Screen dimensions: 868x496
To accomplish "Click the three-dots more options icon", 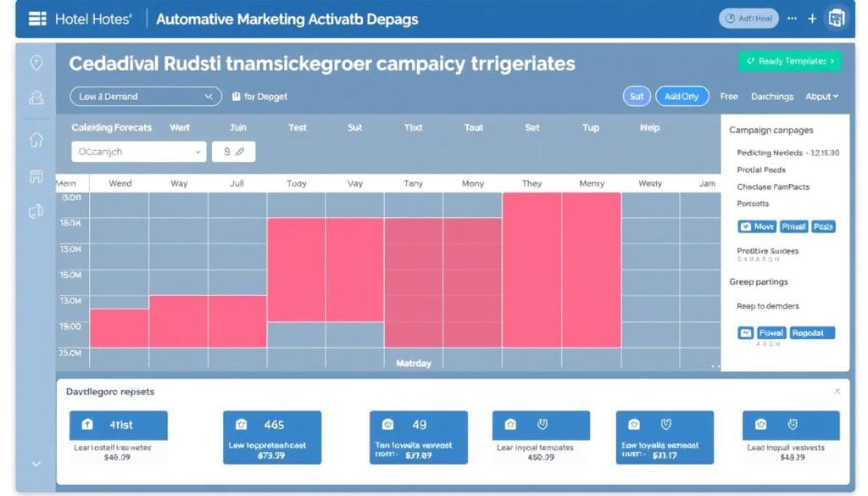I will click(793, 18).
